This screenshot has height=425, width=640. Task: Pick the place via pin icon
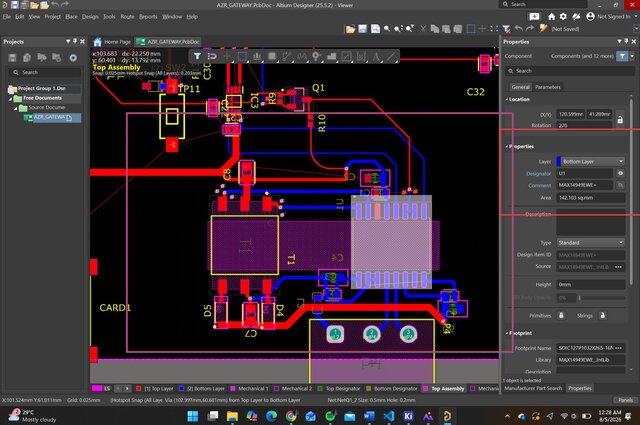click(316, 56)
